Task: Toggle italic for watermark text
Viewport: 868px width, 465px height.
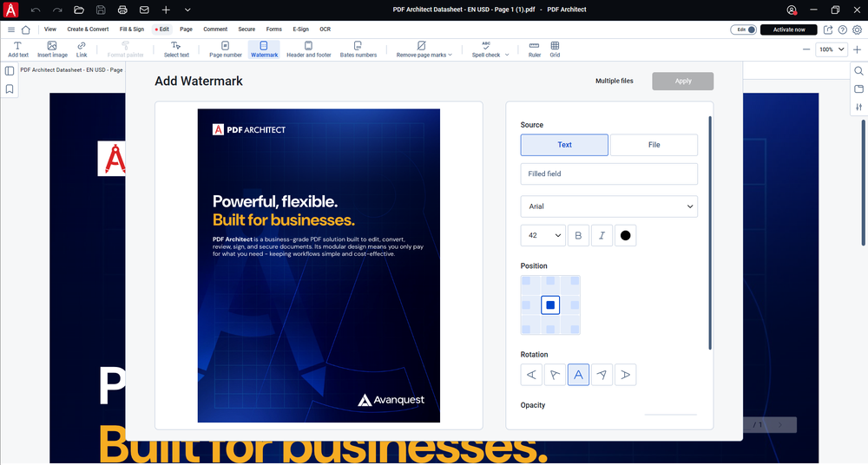Action: (602, 235)
